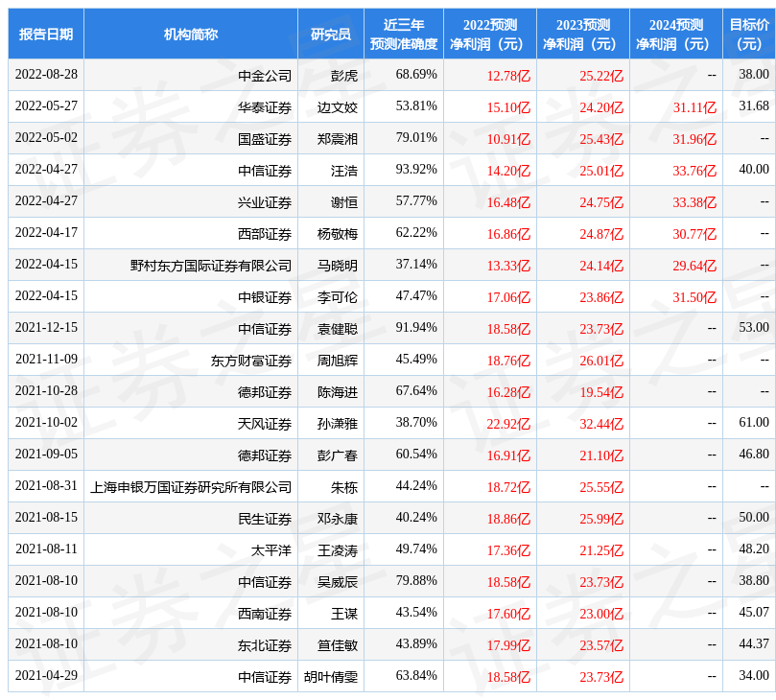
Task: Select the 31.11亿 forecast for 2024
Action: (694, 107)
